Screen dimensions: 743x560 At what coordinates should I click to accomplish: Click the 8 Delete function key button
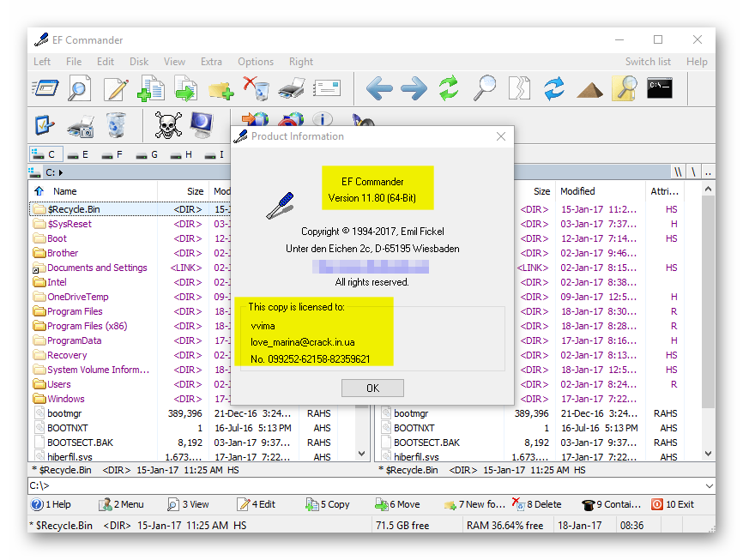click(x=537, y=504)
